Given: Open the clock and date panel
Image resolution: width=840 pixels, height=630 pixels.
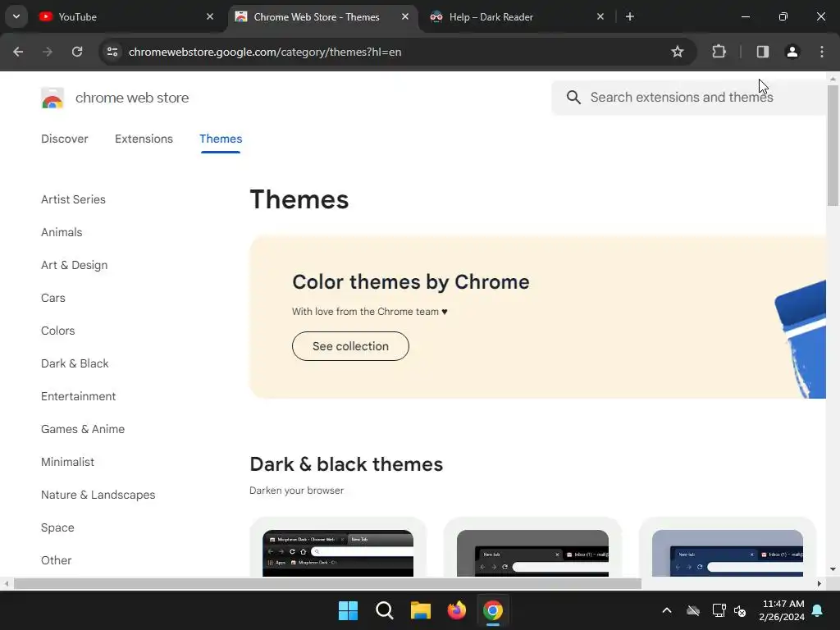Looking at the screenshot, I should (x=782, y=610).
